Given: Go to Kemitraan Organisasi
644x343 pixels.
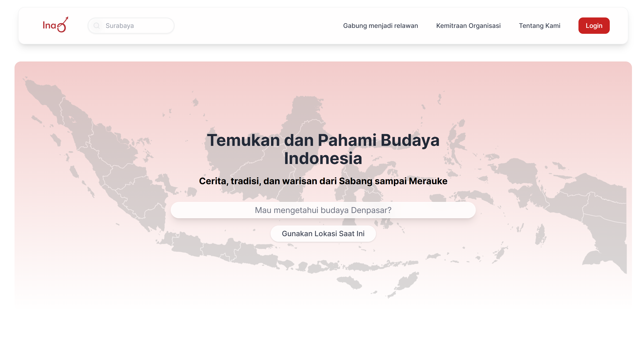Looking at the screenshot, I should [468, 26].
